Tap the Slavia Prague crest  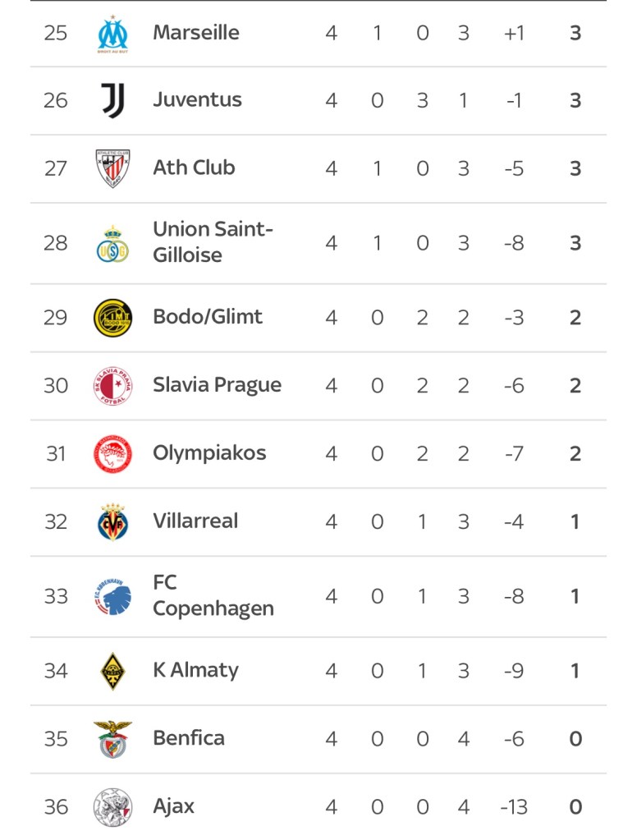tap(112, 385)
